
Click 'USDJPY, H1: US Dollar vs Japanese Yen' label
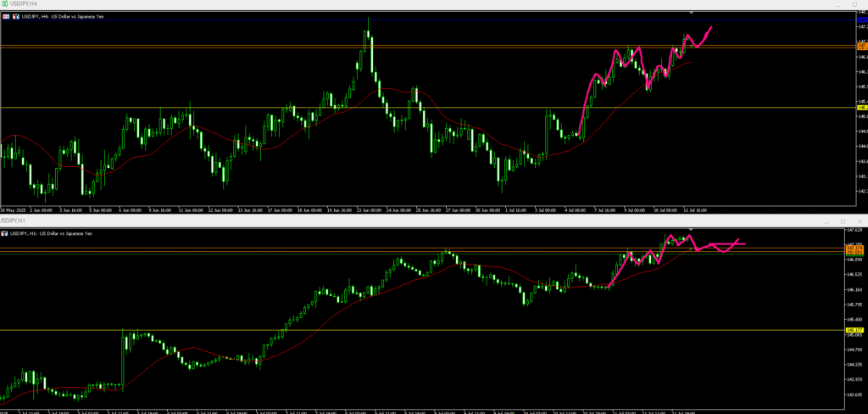(x=51, y=233)
